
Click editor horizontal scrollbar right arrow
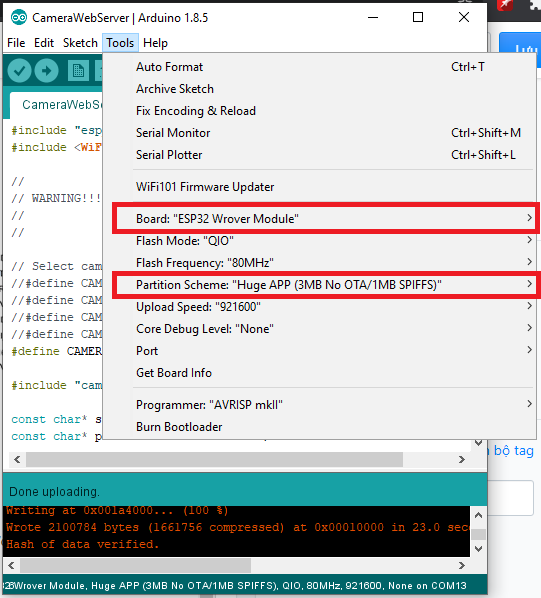pos(462,460)
